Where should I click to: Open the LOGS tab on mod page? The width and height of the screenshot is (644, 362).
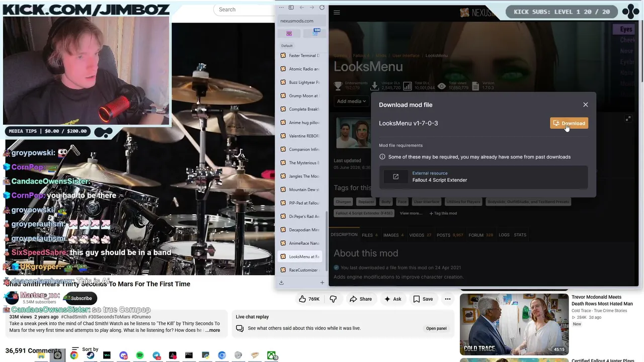(504, 235)
